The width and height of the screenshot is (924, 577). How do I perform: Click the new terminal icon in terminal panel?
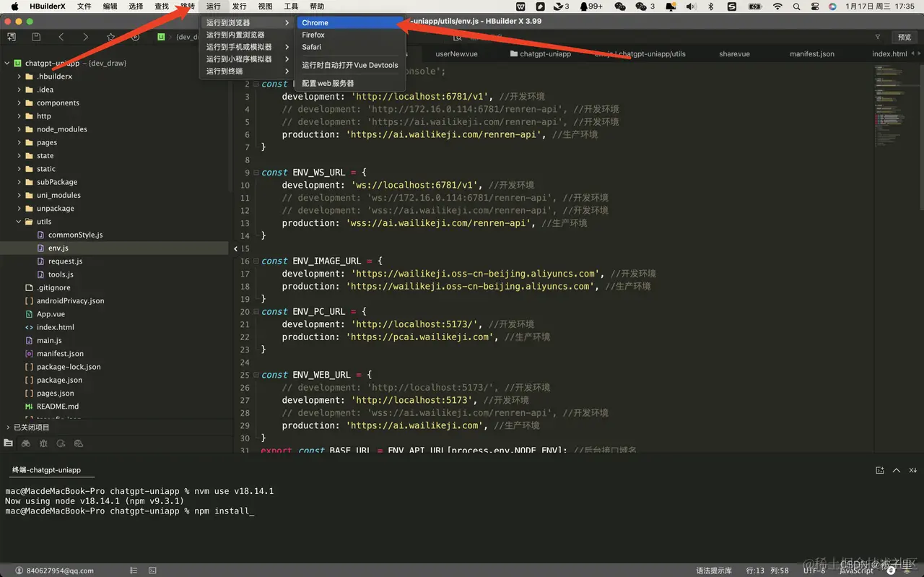tap(879, 470)
